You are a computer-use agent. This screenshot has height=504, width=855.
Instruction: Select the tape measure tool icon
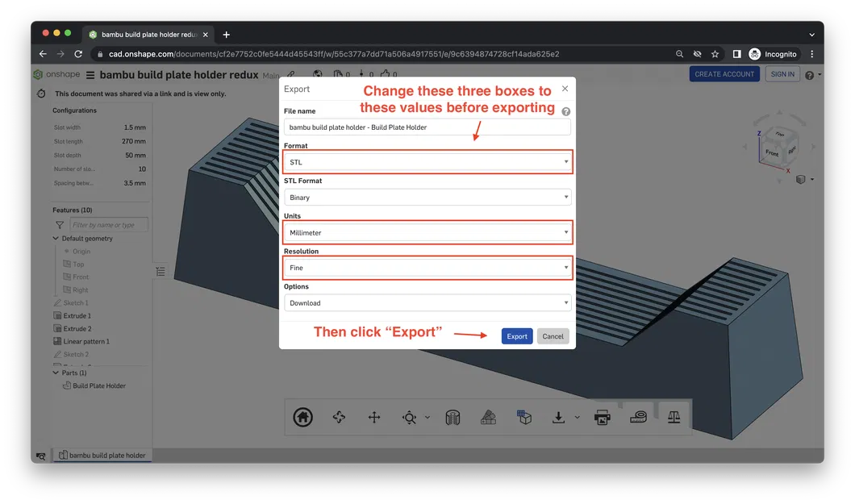(638, 418)
